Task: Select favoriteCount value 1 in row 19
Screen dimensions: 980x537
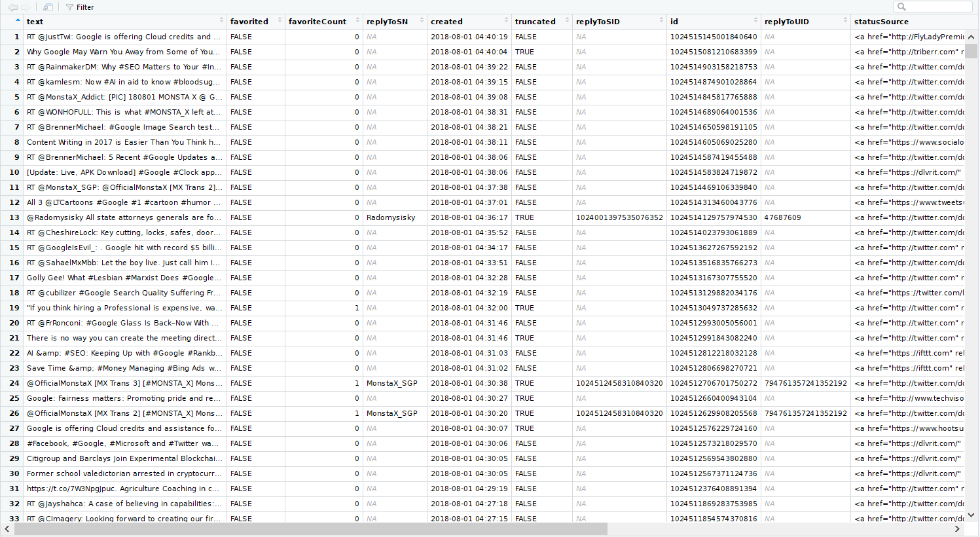Action: click(x=324, y=308)
